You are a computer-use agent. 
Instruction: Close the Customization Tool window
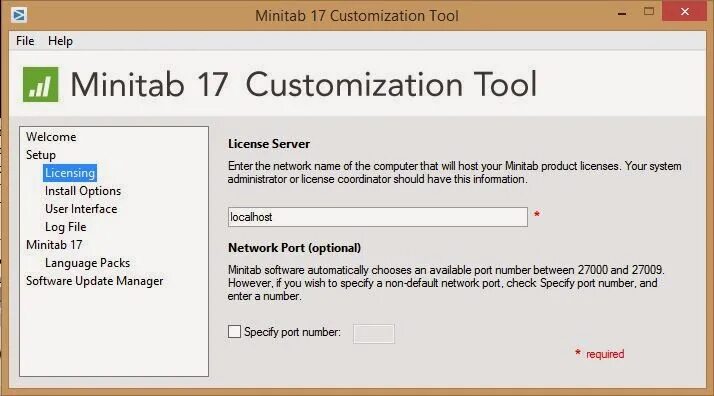pos(684,12)
